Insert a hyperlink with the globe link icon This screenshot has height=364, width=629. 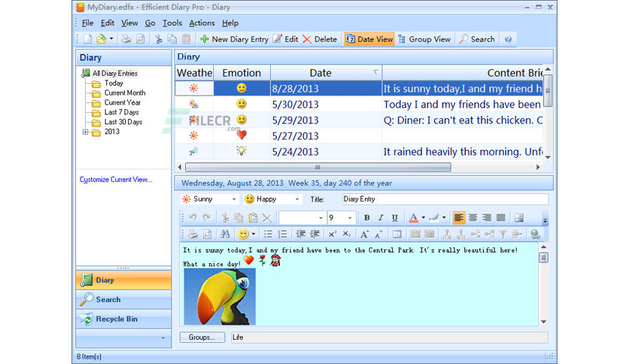tap(535, 234)
